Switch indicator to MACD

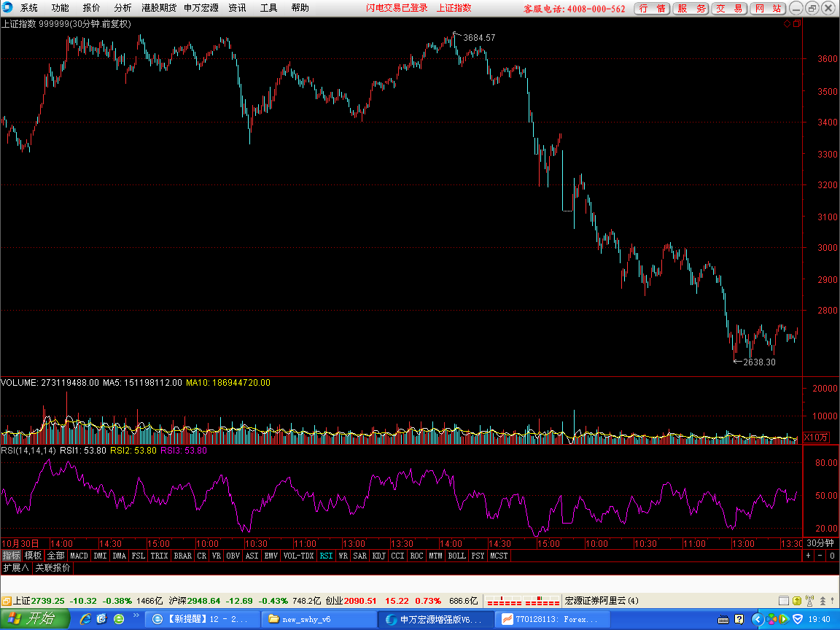[79, 556]
